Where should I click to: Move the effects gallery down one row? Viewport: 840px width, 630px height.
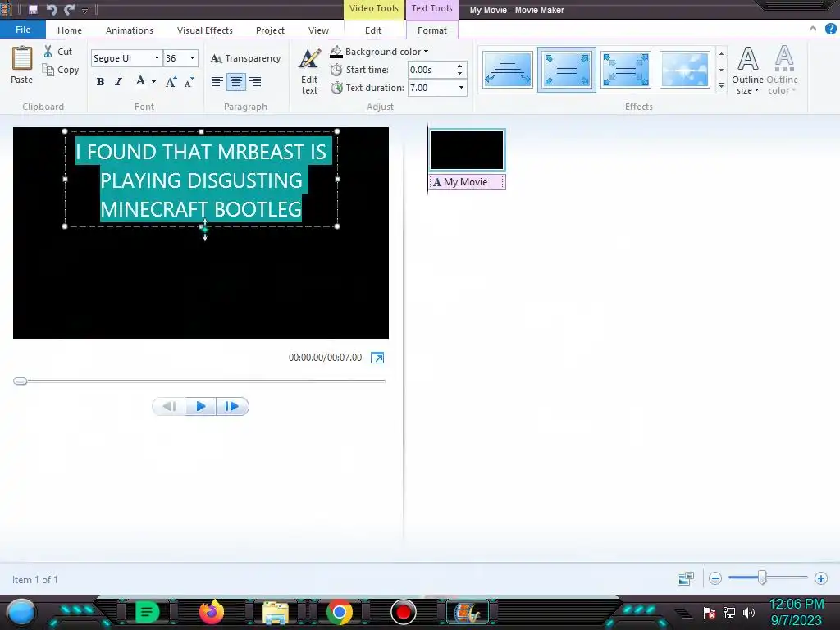coord(721,71)
